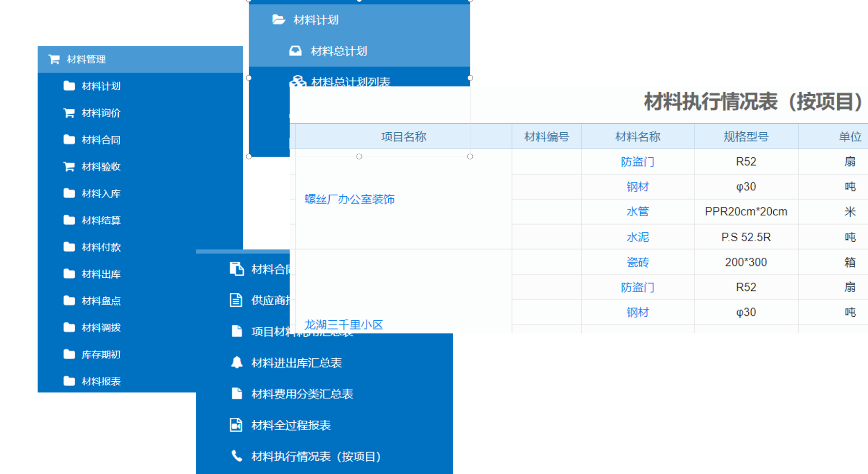Viewport: 868px width, 474px height.
Task: Click the file icon beside 材料全过程报表
Action: click(236, 425)
